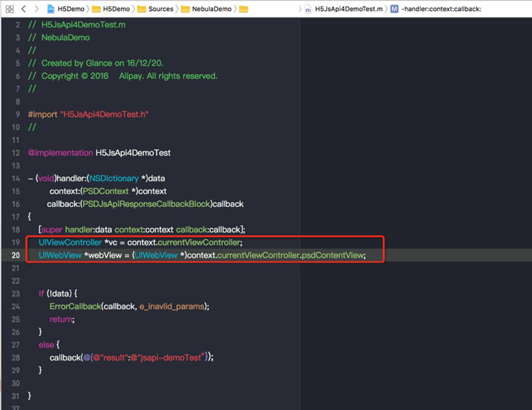Click the "psdContentView" property

333,255
